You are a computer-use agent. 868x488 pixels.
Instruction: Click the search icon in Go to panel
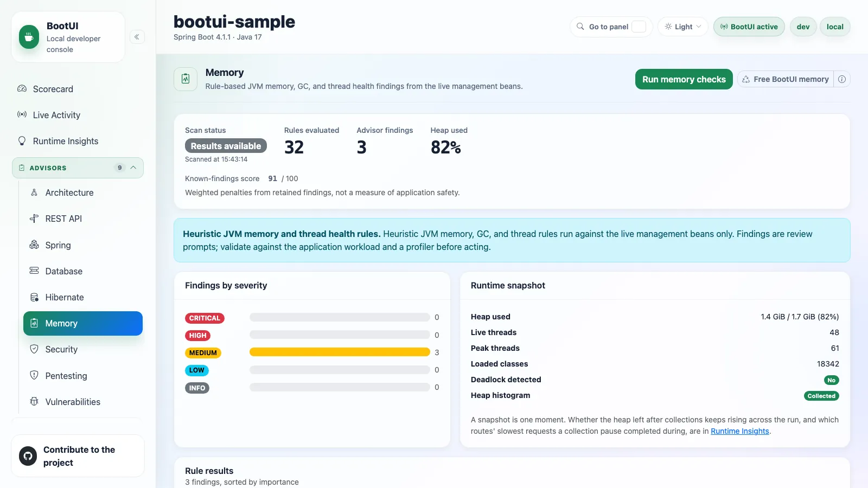pyautogui.click(x=580, y=27)
